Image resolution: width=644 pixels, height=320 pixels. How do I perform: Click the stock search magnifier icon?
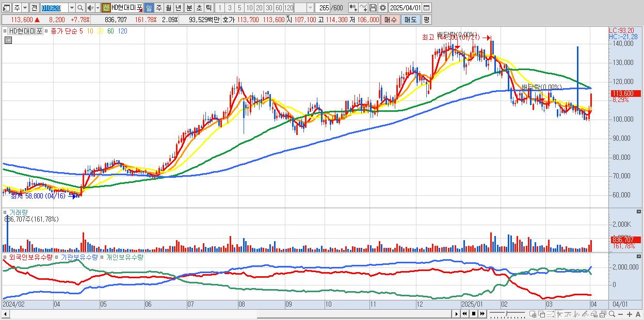click(x=81, y=8)
